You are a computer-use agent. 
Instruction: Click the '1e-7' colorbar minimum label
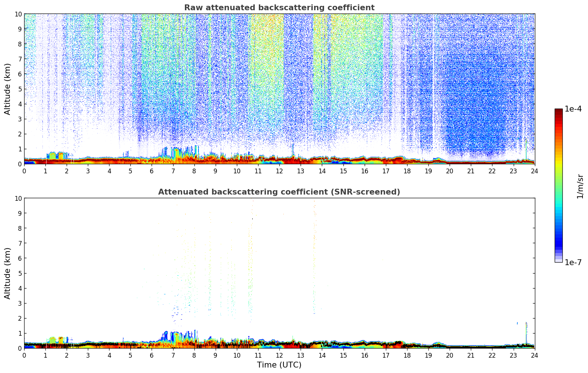click(x=573, y=262)
